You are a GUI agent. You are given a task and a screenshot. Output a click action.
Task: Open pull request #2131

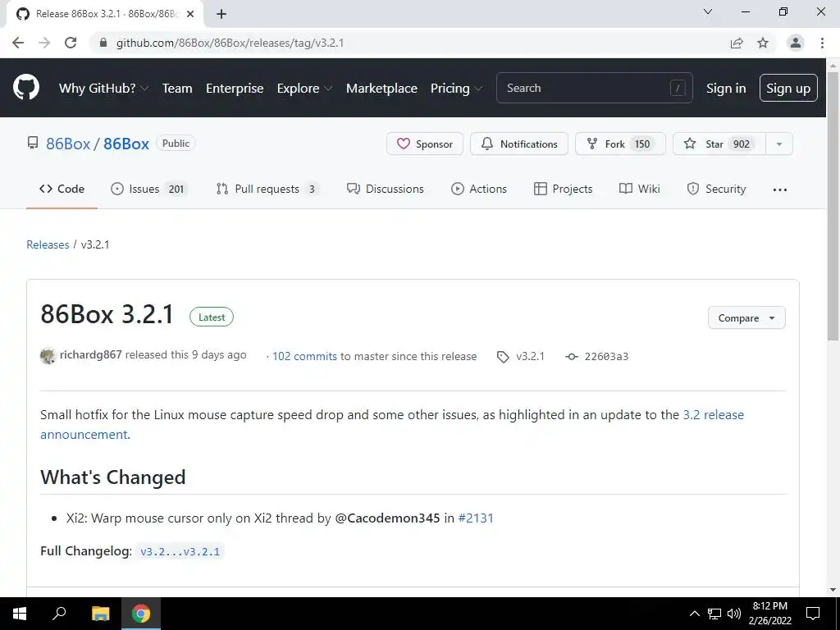476,518
